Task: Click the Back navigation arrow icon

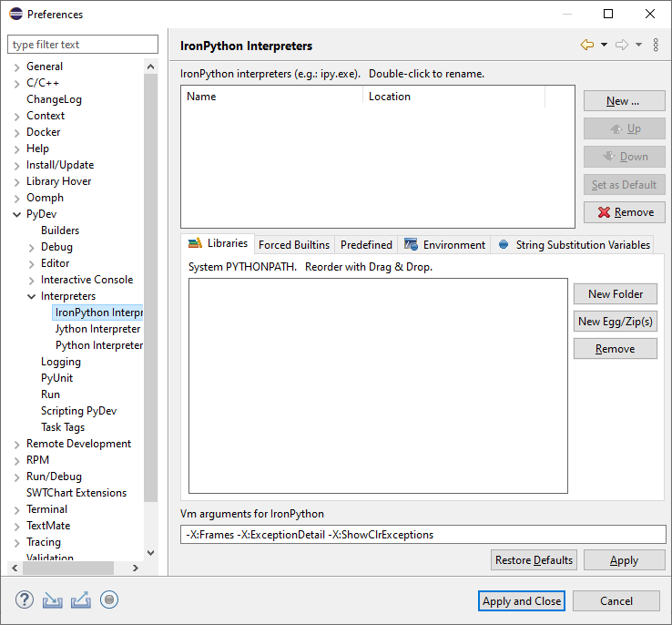Action: click(x=587, y=46)
